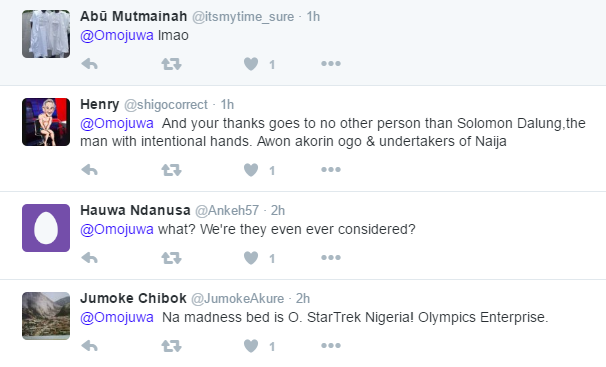
Task: Like Abū Mutmainah's tweet
Action: point(251,64)
